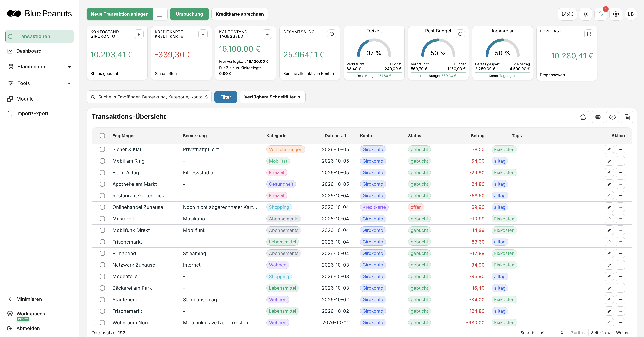Click Neue Transaktion anlegen button

119,14
